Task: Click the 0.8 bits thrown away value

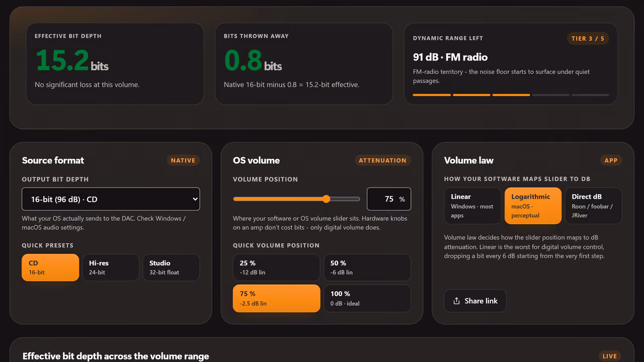Action: click(x=253, y=60)
